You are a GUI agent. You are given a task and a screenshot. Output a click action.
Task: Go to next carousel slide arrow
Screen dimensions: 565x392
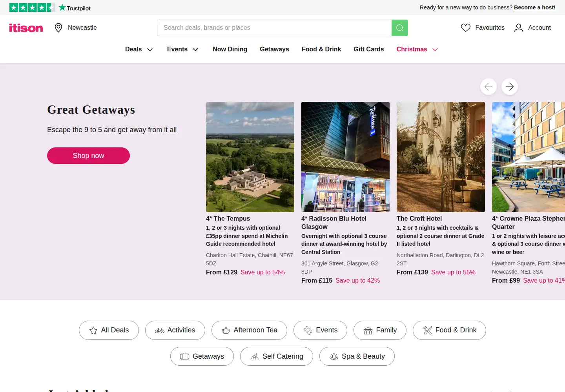(x=510, y=87)
